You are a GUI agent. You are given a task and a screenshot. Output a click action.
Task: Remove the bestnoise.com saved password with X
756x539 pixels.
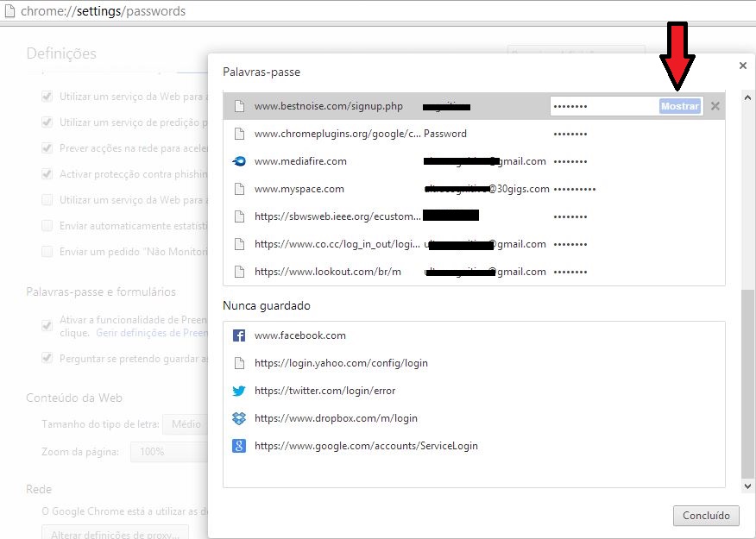[x=715, y=106]
